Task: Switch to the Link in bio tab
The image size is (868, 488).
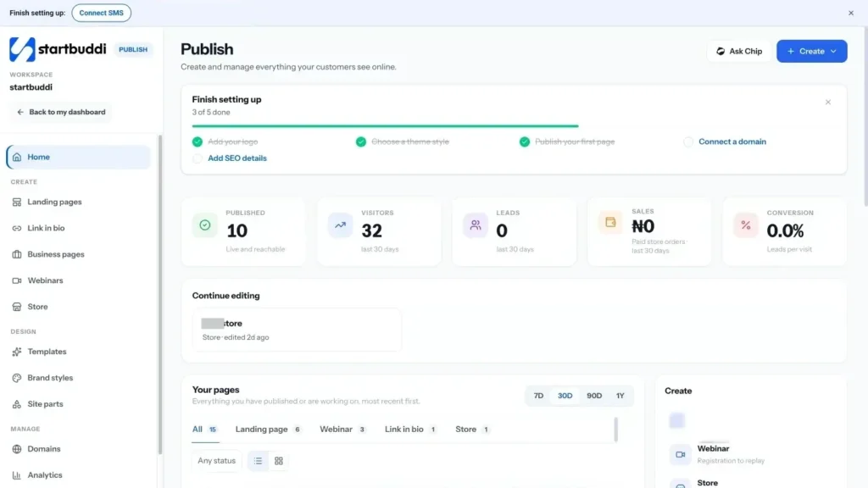Action: 410,430
